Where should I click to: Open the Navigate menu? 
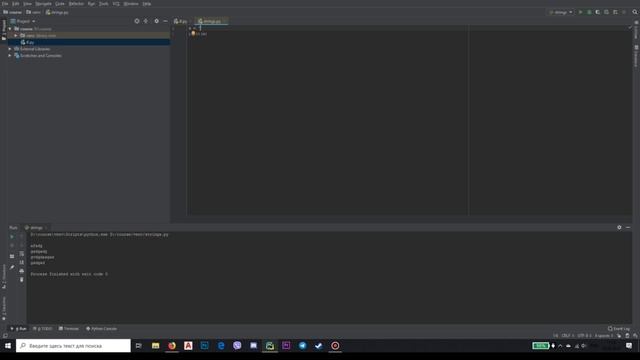point(43,4)
